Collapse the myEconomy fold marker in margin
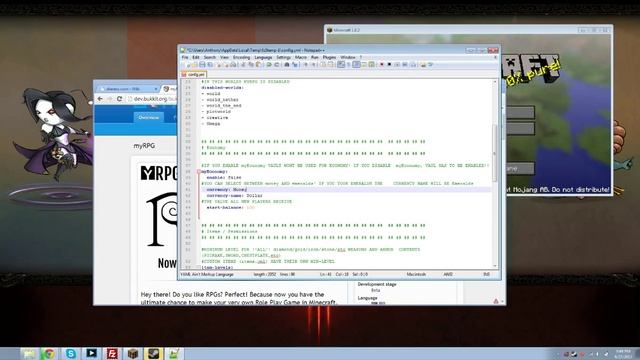The width and height of the screenshot is (640, 360). coord(199,172)
